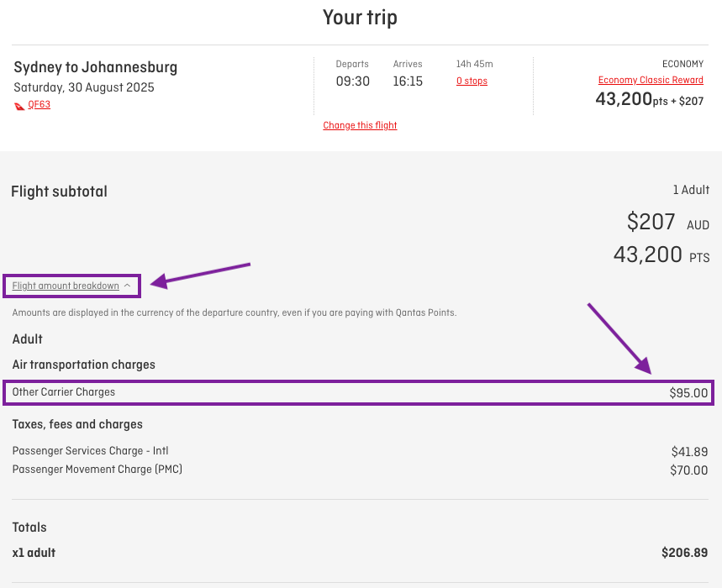The width and height of the screenshot is (722, 588).
Task: Select the $207 AUD subtotal amount
Action: (667, 222)
